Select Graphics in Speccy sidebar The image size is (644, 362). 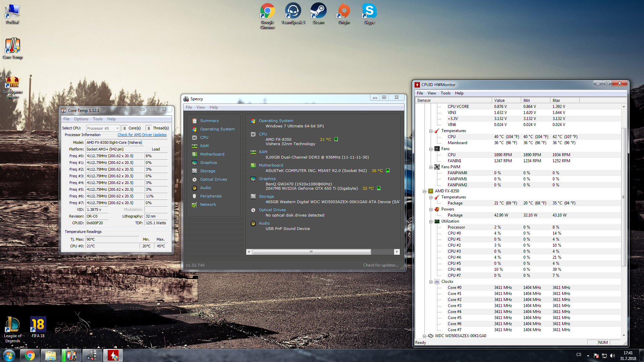pyautogui.click(x=208, y=163)
